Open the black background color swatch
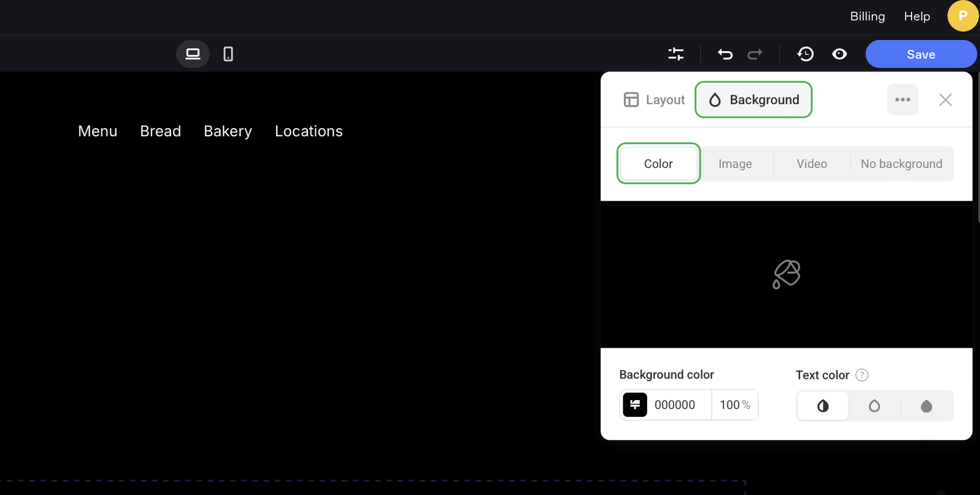This screenshot has height=495, width=980. [x=635, y=405]
